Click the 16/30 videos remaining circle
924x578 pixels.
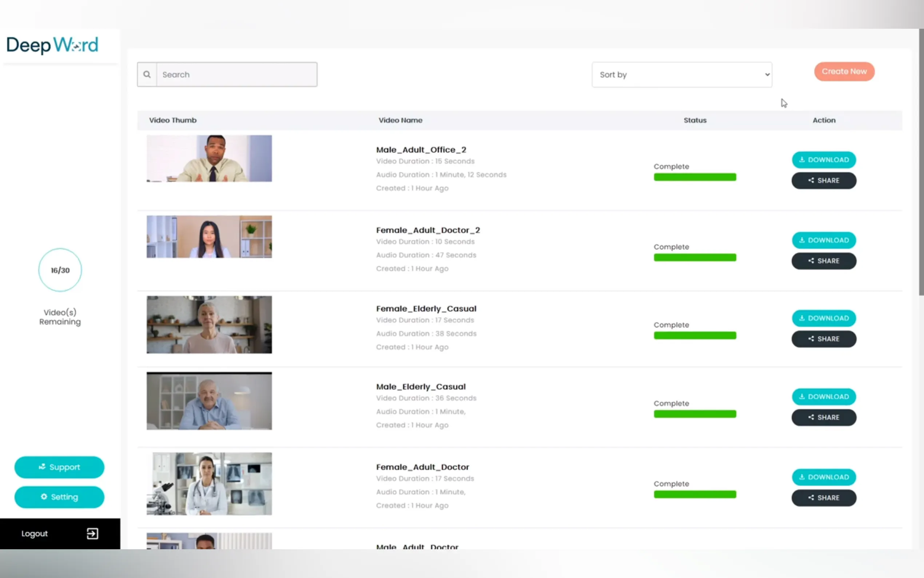(x=60, y=270)
